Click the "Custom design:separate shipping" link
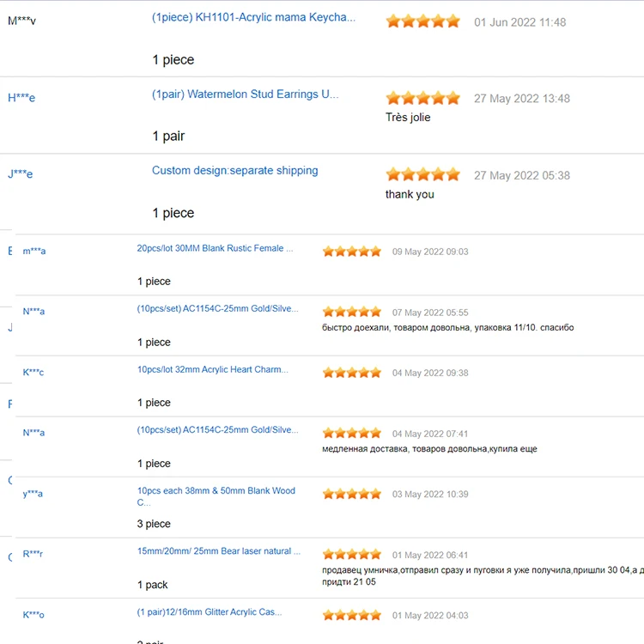The height and width of the screenshot is (644, 644). [234, 170]
